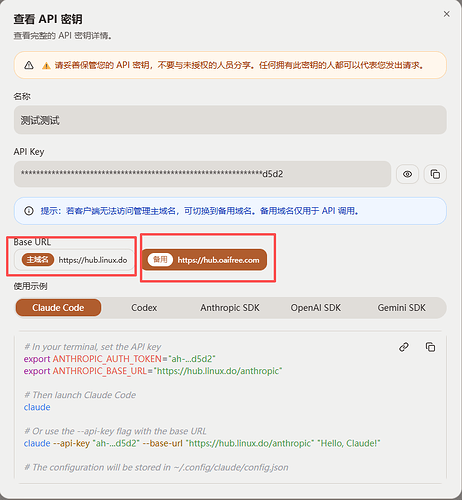This screenshot has width=462, height=500.
Task: Switch to the Claude Code tab
Action: (58, 307)
